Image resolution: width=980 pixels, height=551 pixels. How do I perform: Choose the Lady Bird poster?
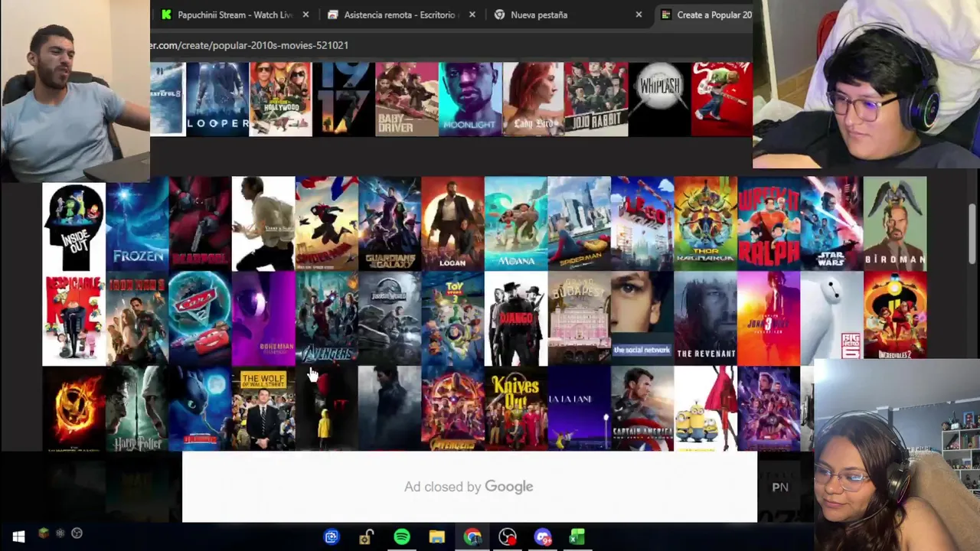[533, 99]
